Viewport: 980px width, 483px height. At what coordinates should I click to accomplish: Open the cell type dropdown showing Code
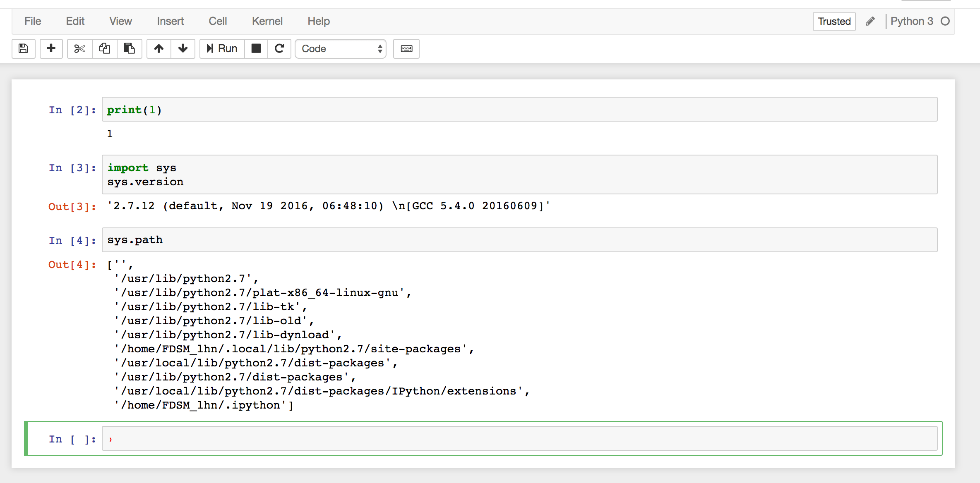(341, 49)
